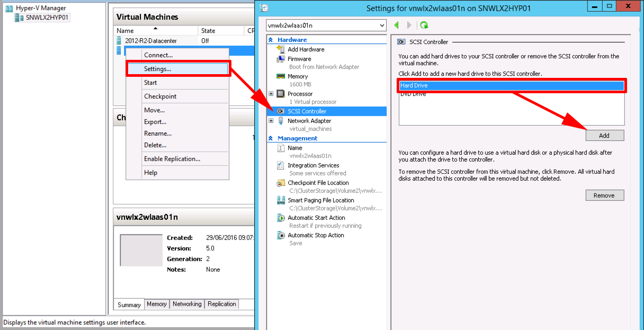Sort virtual machines by State column
The width and height of the screenshot is (644, 330).
[x=221, y=31]
